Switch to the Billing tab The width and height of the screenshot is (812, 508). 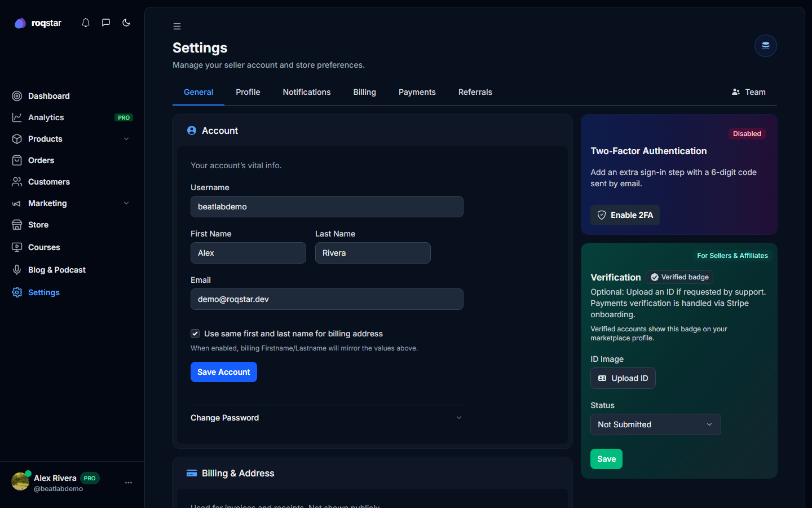pos(365,92)
